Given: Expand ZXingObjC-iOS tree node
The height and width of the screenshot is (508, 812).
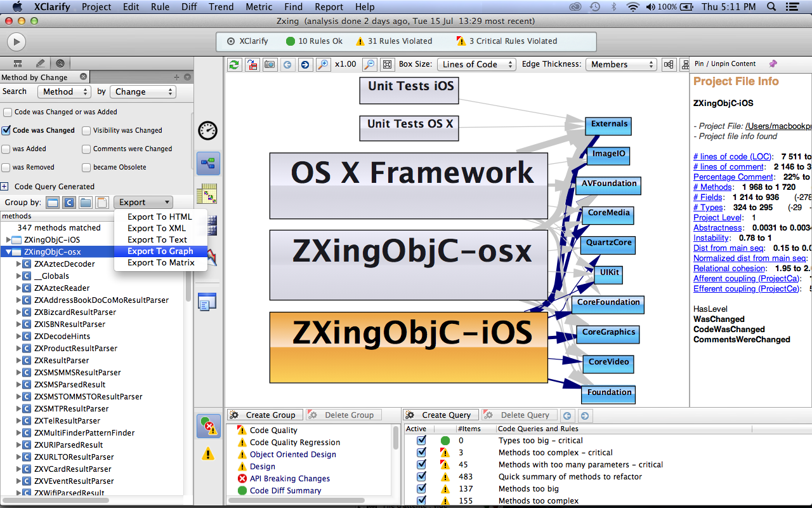Looking at the screenshot, I should [x=9, y=240].
